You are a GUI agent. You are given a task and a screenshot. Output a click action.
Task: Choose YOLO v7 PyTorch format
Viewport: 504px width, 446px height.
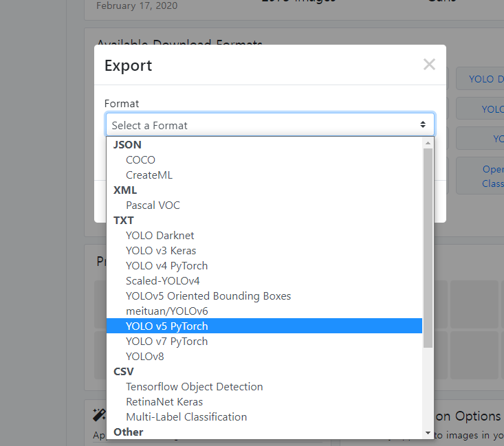tap(264, 341)
